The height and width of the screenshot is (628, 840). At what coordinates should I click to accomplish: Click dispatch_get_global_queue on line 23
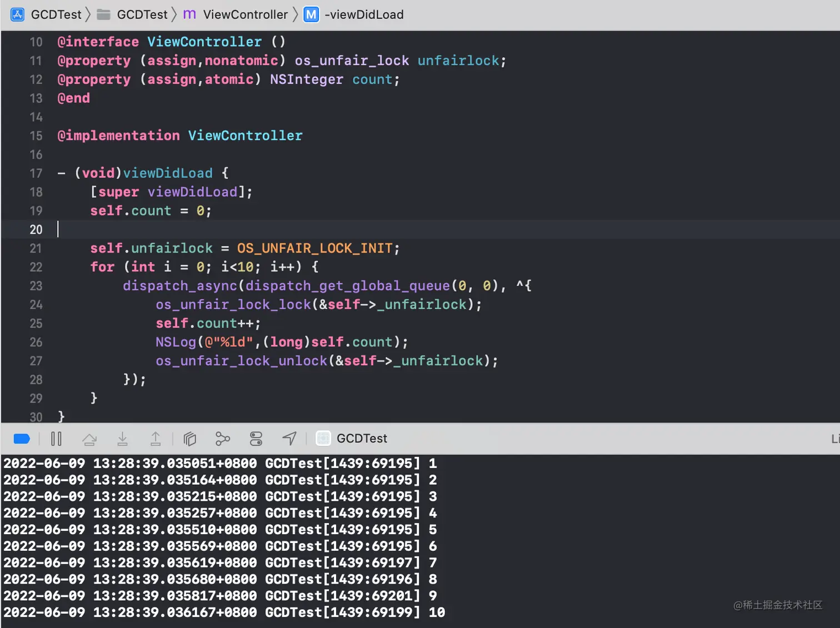pos(348,285)
